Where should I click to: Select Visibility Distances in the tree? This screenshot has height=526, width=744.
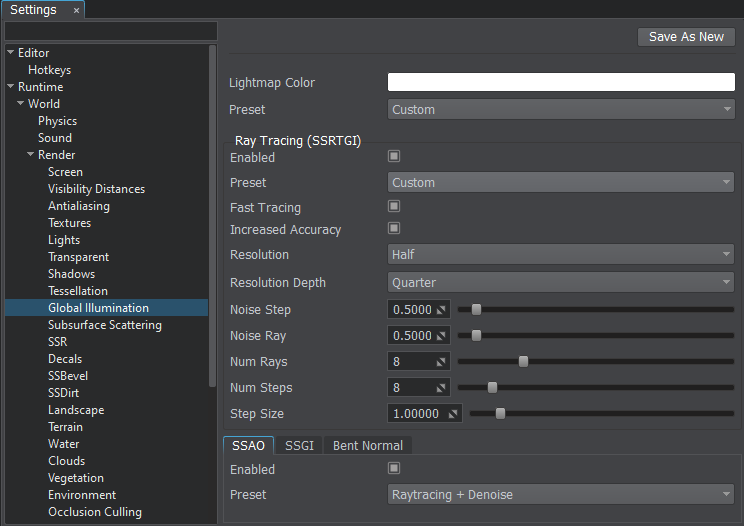96,189
